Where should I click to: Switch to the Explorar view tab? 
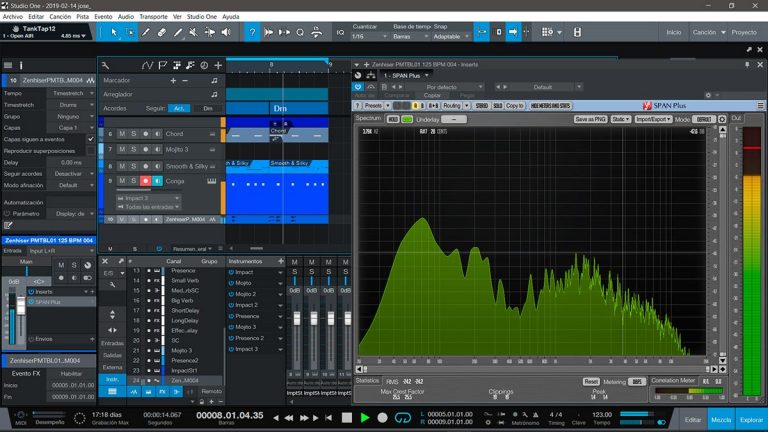point(751,420)
